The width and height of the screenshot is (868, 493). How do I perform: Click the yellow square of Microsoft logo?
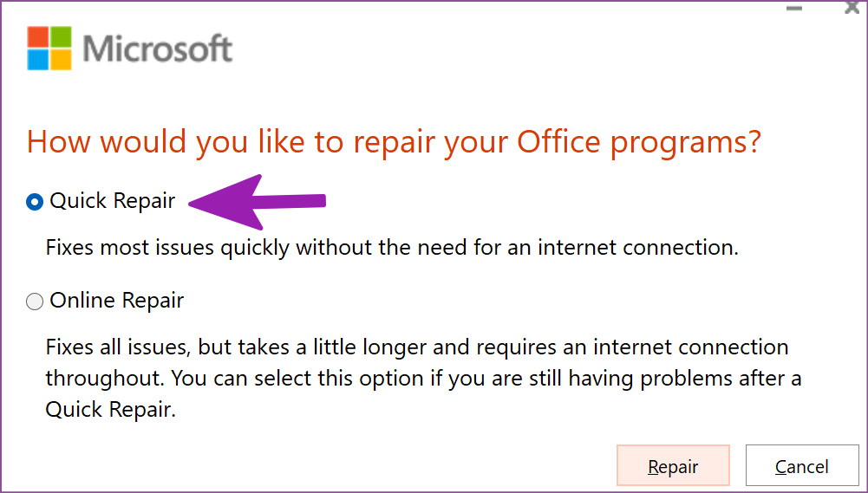coord(61,60)
